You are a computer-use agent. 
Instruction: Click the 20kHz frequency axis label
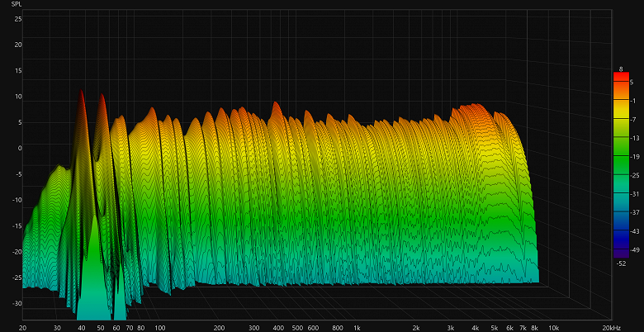[613, 328]
